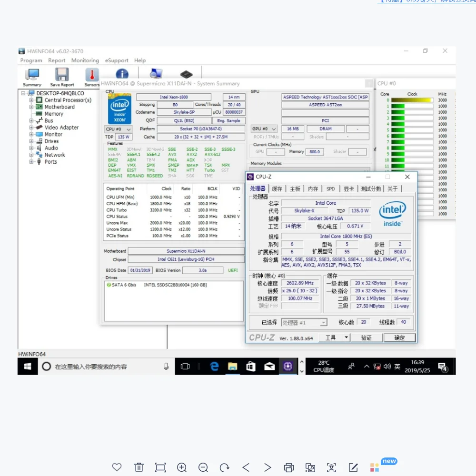The height and width of the screenshot is (476, 476).
Task: Open the CPU #0 selector dropdown
Action: [118, 129]
